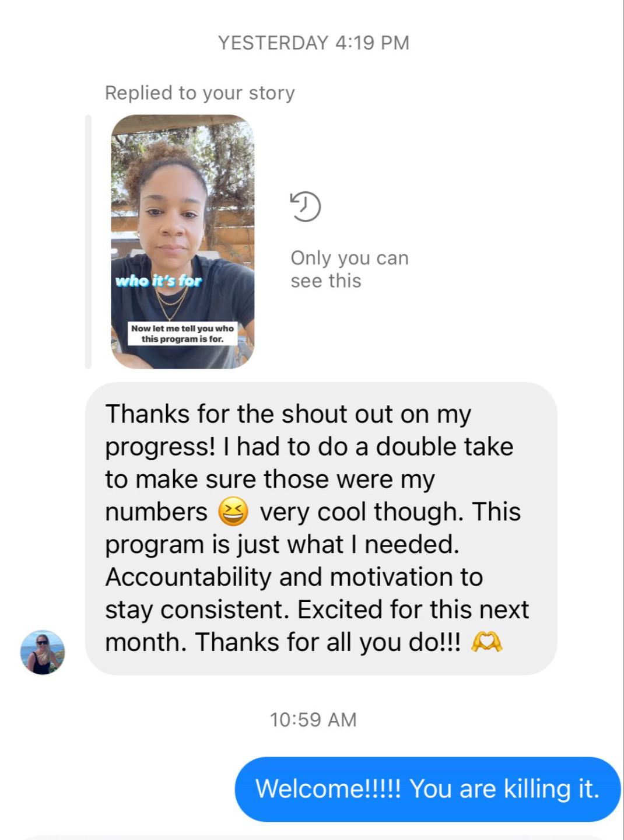The height and width of the screenshot is (840, 624).
Task: Tap the '10:59 AM' timestamp
Action: [313, 719]
